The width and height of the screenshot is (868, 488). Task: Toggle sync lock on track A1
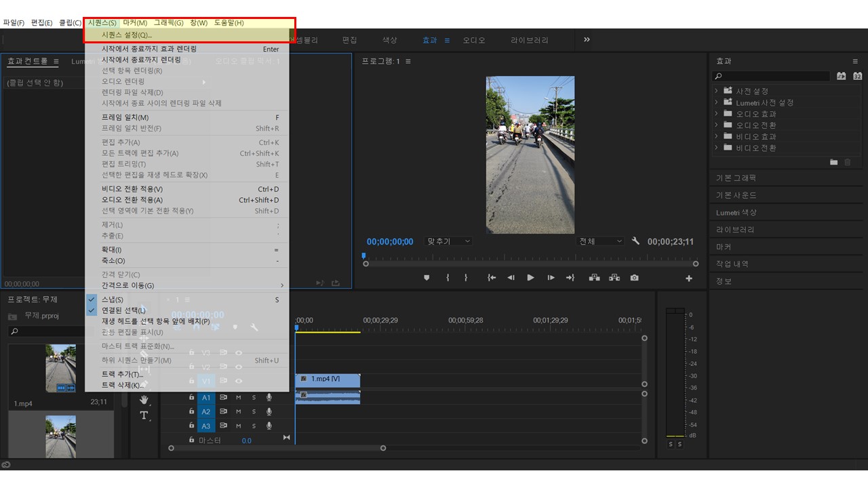tap(223, 397)
